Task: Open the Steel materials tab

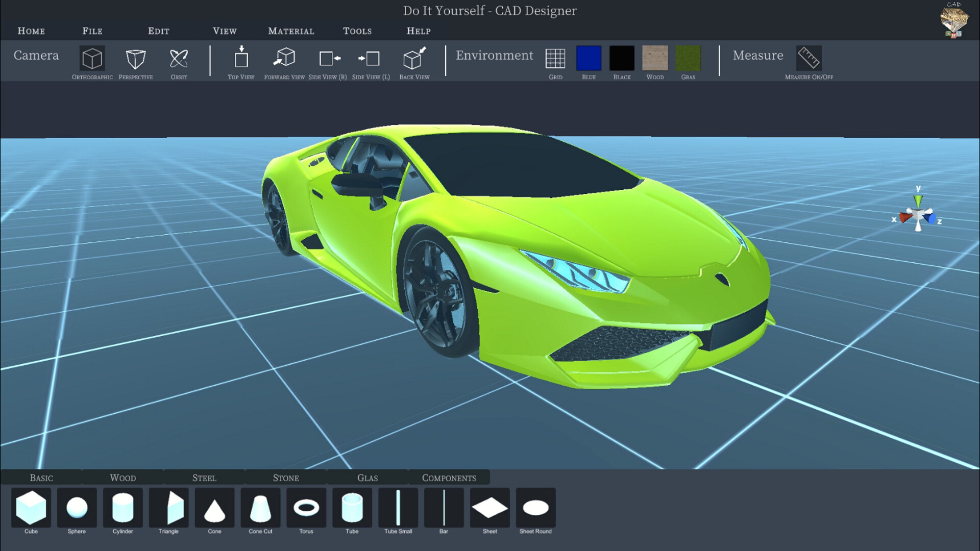Action: click(204, 477)
